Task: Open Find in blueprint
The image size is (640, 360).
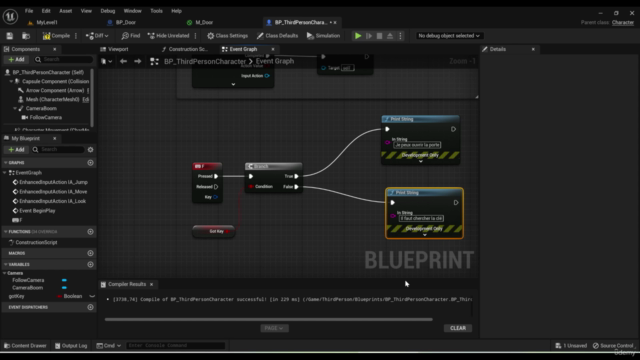Action: (131, 36)
